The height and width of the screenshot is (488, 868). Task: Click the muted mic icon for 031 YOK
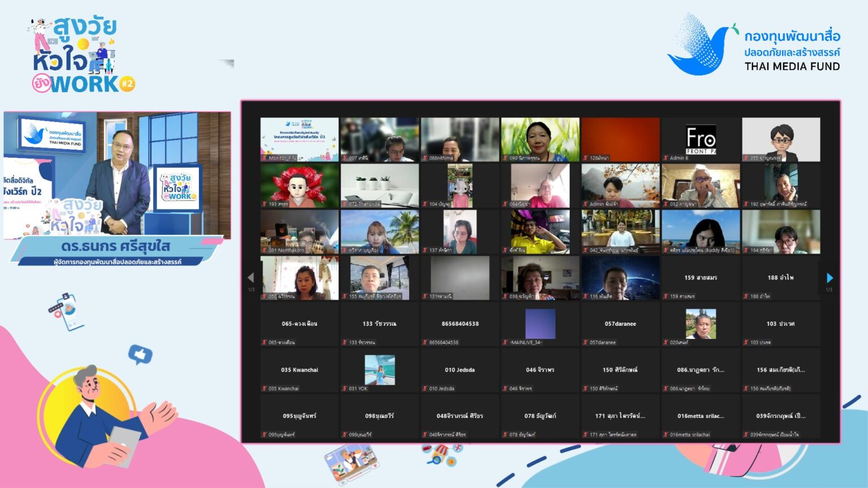point(344,389)
